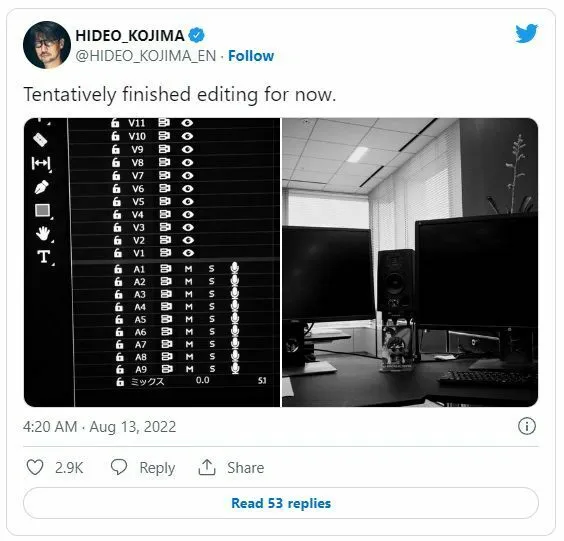Open the office desk photo
Viewport: 564px width, 541px height.
[x=410, y=262]
